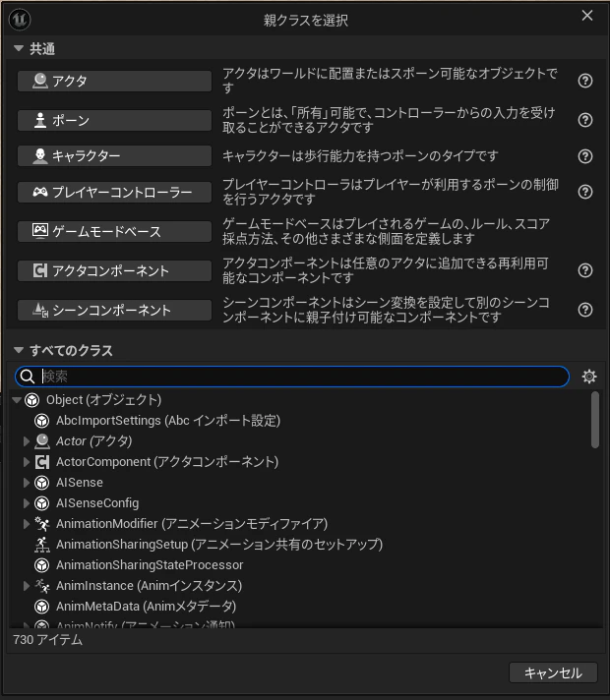Expand the Actor (アクタ) tree node

click(27, 441)
